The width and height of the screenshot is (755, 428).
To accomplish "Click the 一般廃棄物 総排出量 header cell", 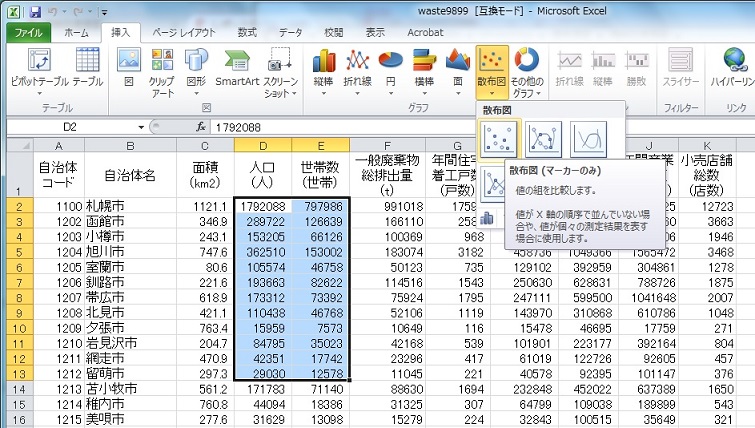I will pyautogui.click(x=388, y=175).
